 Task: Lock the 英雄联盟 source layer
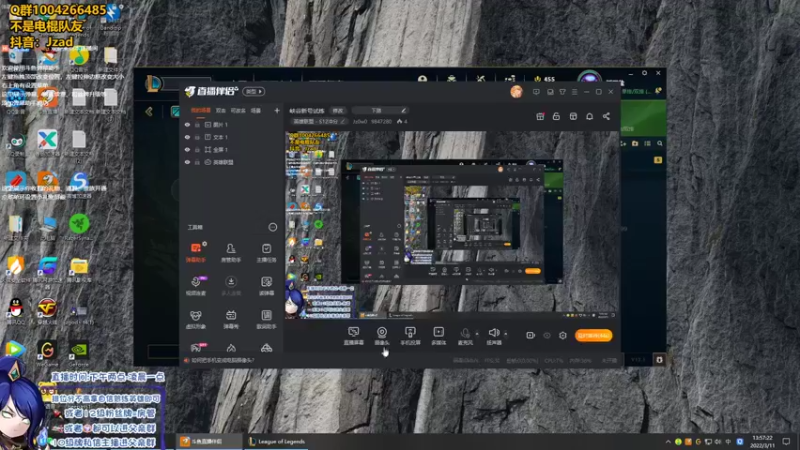tap(197, 162)
